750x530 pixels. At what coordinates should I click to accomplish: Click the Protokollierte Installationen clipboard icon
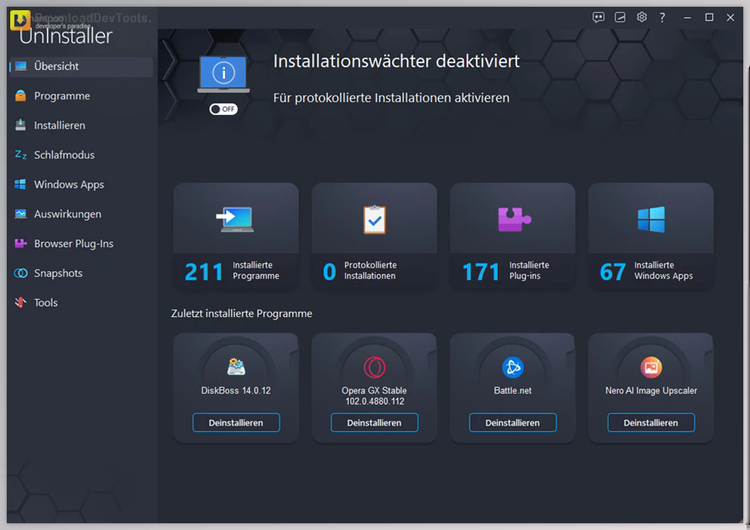click(x=374, y=219)
